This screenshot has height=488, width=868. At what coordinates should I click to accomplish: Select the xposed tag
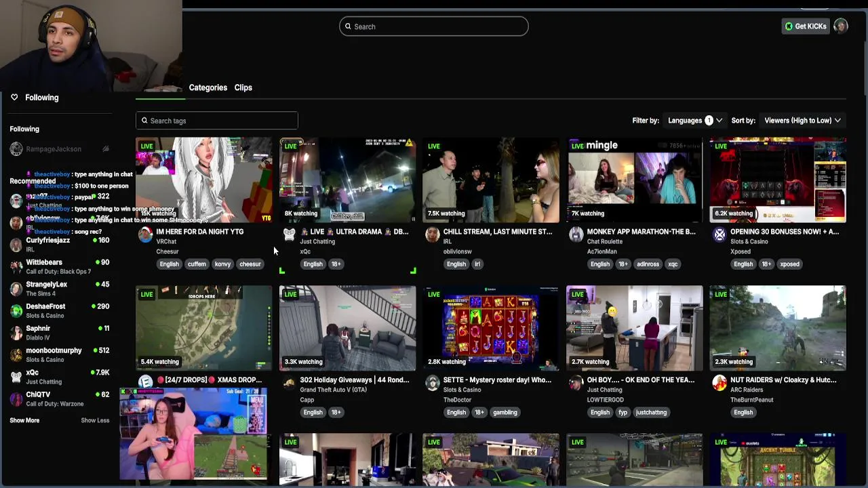[x=789, y=264]
